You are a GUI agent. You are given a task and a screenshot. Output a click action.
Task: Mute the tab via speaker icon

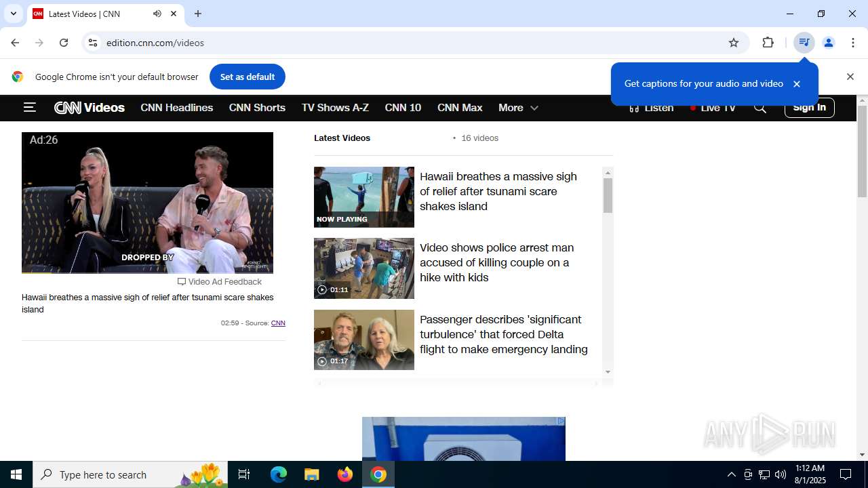click(x=157, y=14)
